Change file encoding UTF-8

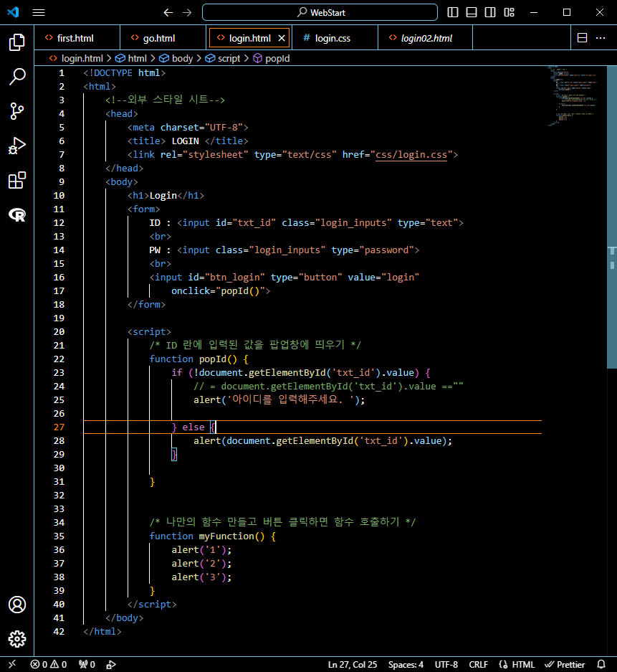point(446,664)
